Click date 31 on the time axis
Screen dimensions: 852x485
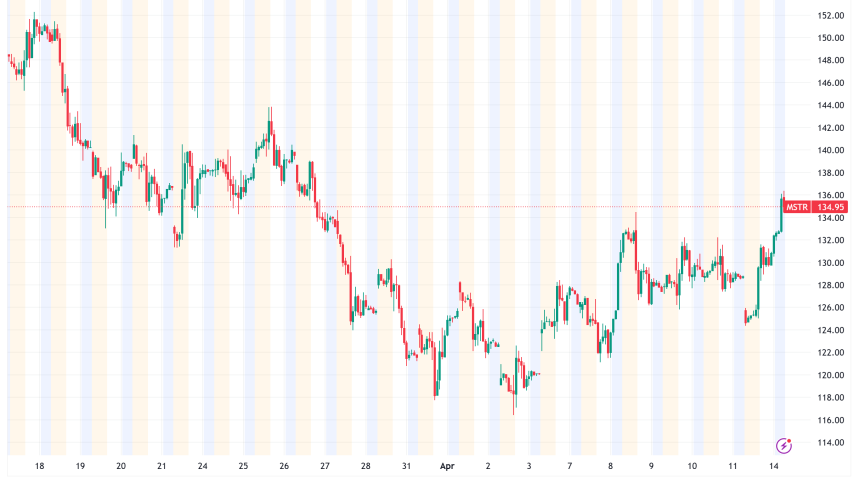[407, 466]
